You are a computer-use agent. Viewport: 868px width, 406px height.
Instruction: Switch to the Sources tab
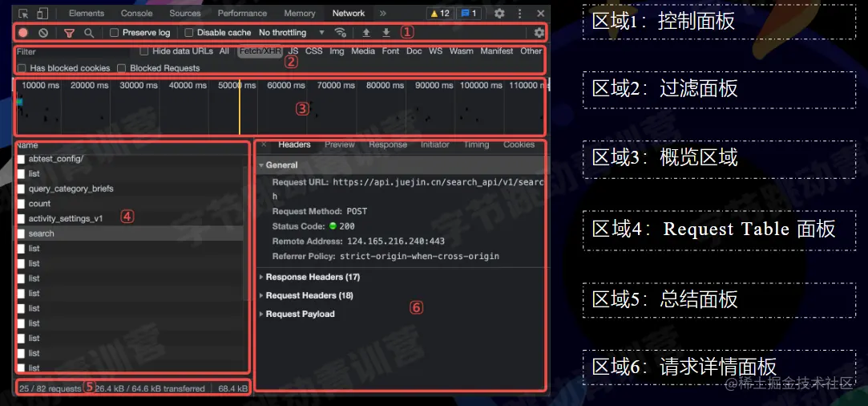[x=185, y=14]
